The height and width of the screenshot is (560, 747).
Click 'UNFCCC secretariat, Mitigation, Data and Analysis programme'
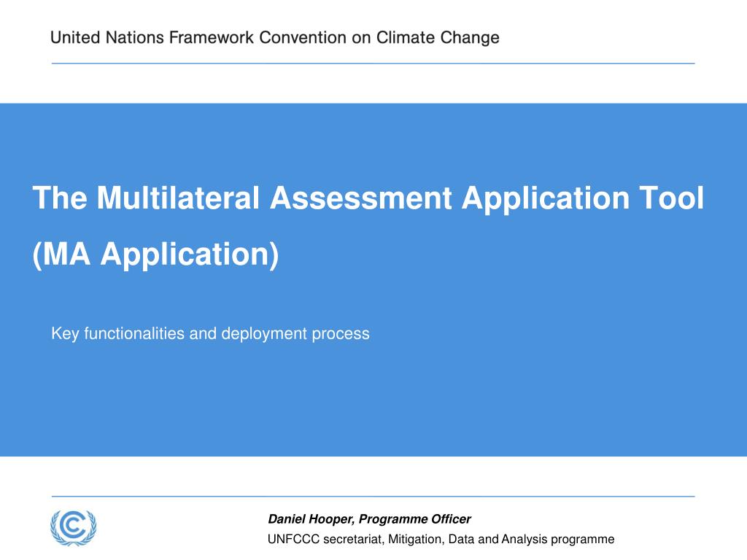441,540
